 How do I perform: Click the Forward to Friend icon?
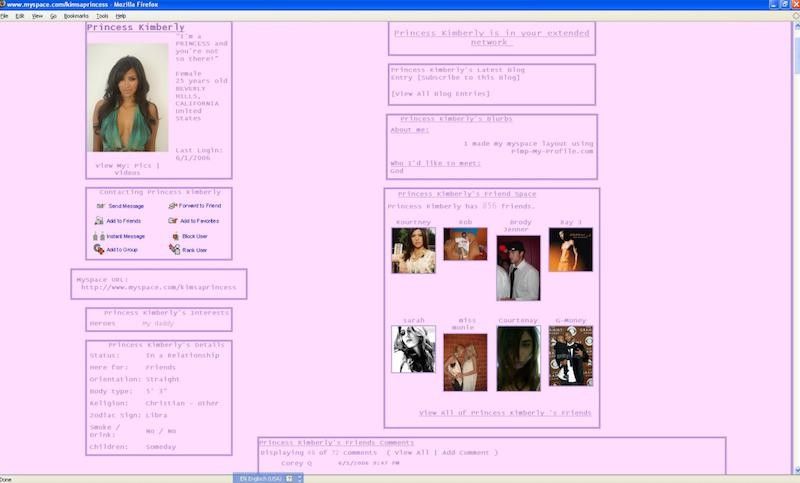(x=172, y=206)
